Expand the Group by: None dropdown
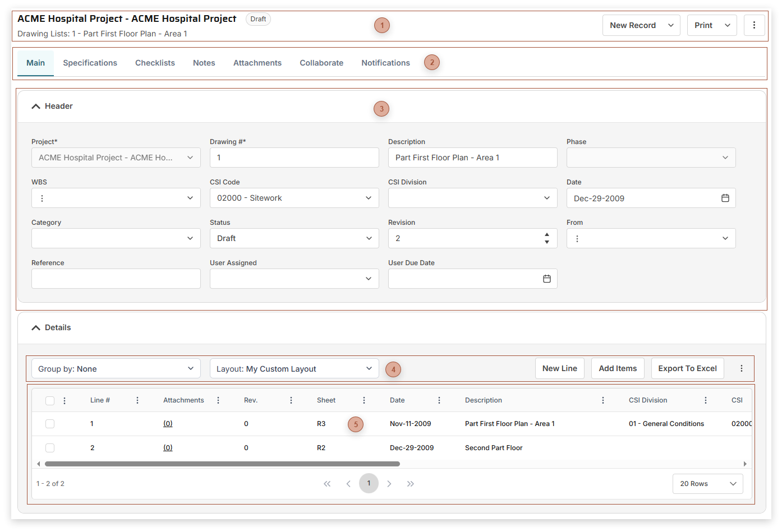The width and height of the screenshot is (782, 532). pos(116,368)
